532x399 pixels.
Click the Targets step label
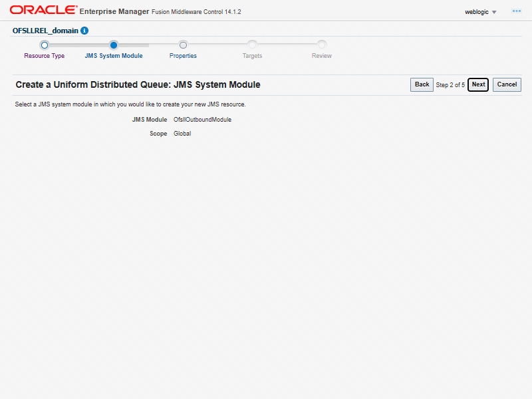[253, 56]
